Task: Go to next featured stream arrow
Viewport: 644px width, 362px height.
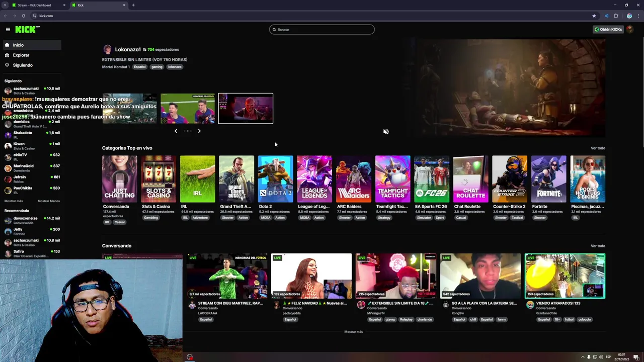Action: (x=199, y=131)
